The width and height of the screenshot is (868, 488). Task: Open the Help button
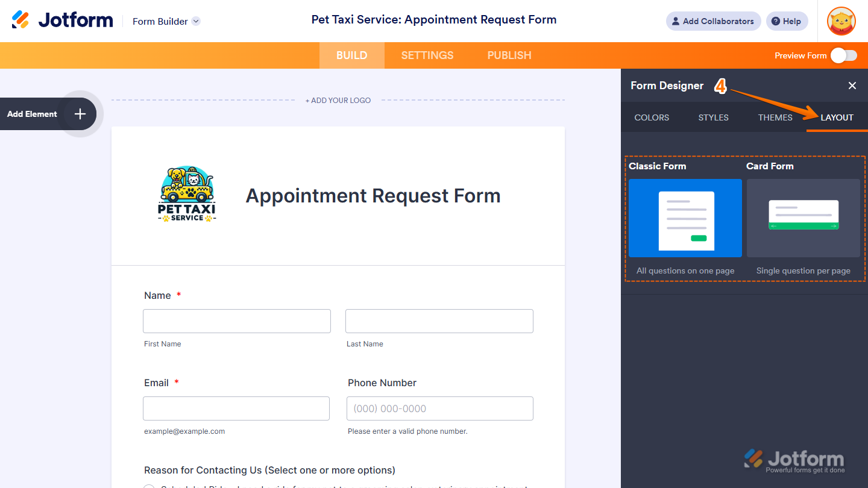pyautogui.click(x=787, y=21)
